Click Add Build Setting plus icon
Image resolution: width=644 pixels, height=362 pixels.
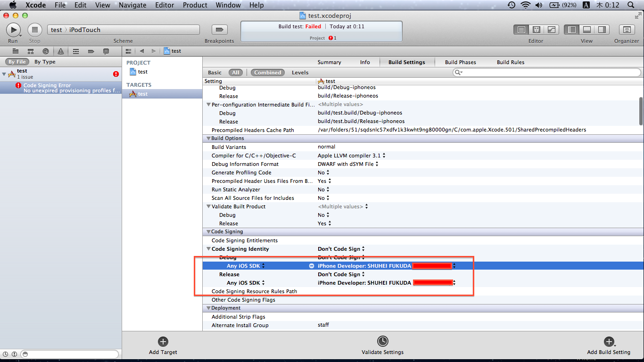609,342
